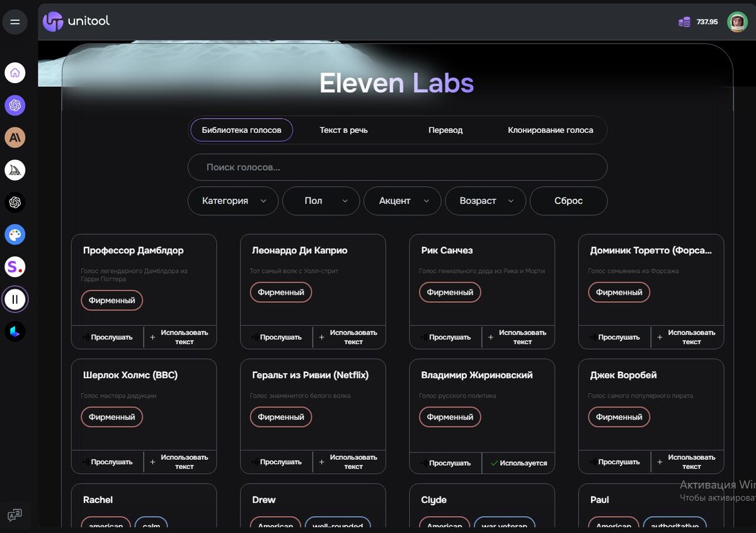Switch to the Клонирование голоса tab
The height and width of the screenshot is (533, 756).
coord(551,130)
